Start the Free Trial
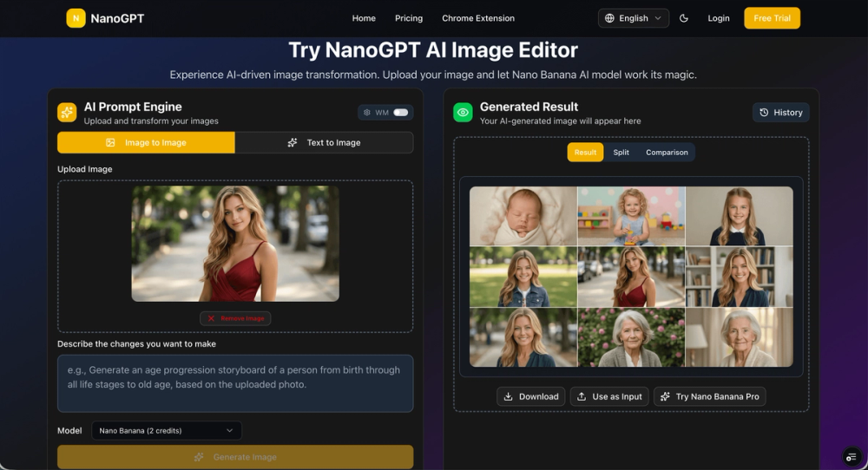The height and width of the screenshot is (470, 868). [x=773, y=18]
